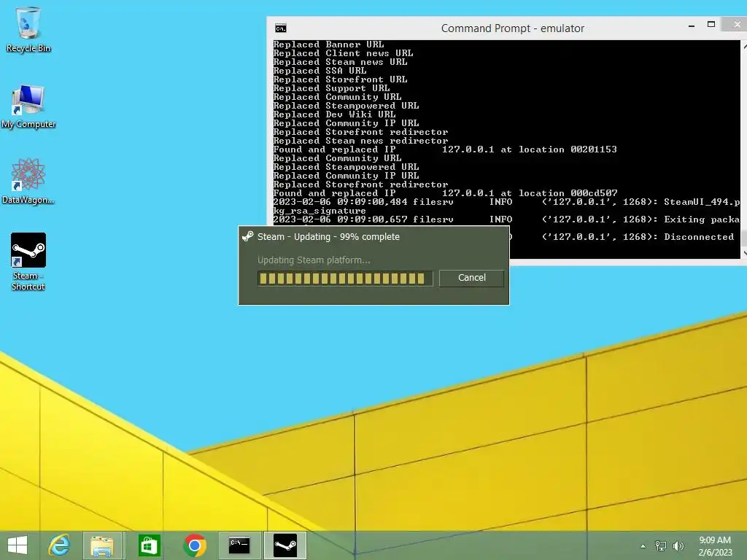Launch Google Chrome from the taskbar
This screenshot has width=747, height=560.
[194, 545]
